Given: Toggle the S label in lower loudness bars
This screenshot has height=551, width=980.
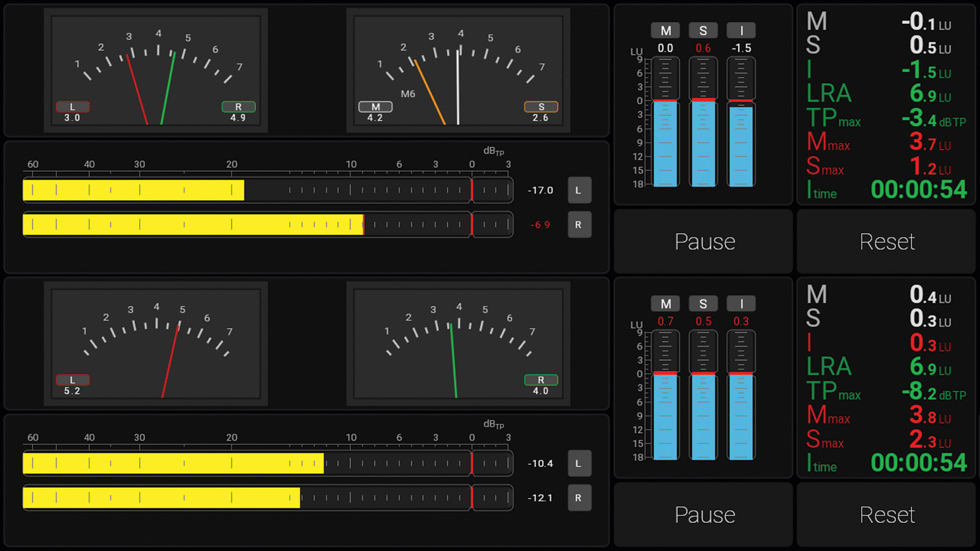Looking at the screenshot, I should (703, 304).
